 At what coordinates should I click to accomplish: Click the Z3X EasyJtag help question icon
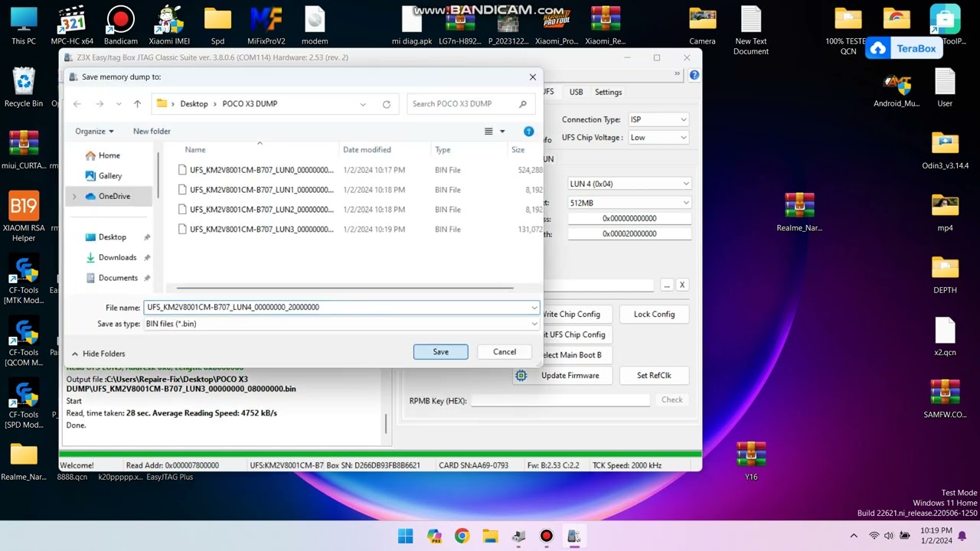[694, 75]
